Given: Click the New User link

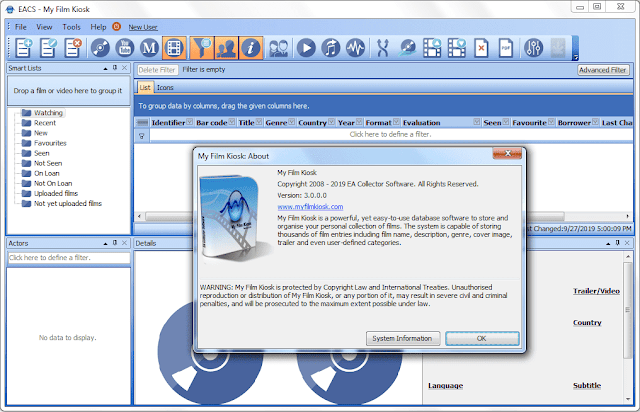Looking at the screenshot, I should tap(143, 27).
